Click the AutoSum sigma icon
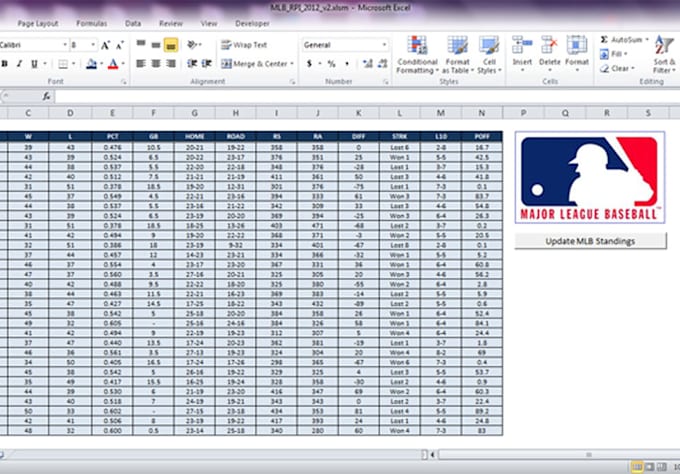The height and width of the screenshot is (474, 680). coord(604,39)
